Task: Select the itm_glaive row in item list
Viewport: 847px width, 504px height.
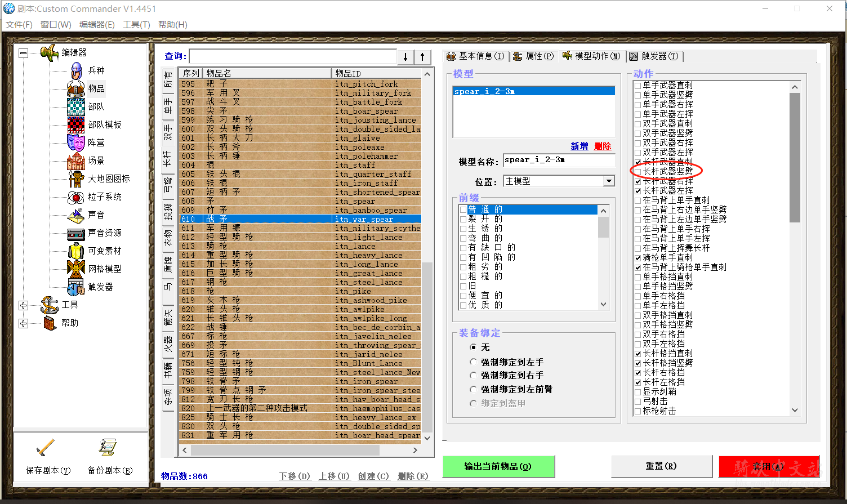Action: (300, 138)
